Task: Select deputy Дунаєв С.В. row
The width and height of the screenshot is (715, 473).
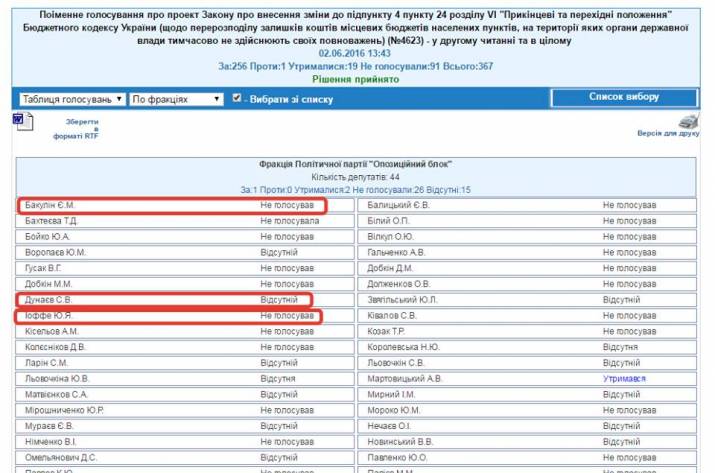Action: click(168, 299)
